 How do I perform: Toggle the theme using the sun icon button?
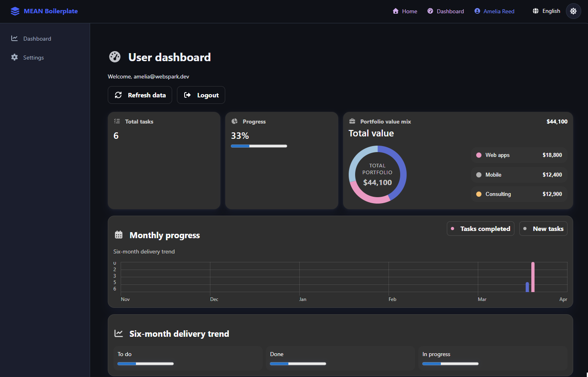574,11
